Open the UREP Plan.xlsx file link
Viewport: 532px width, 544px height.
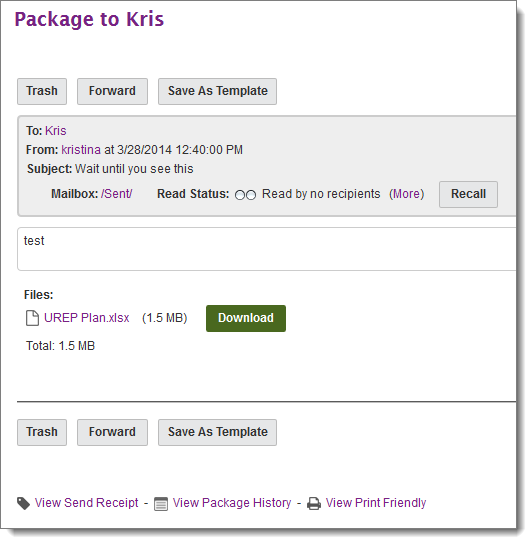coord(87,318)
